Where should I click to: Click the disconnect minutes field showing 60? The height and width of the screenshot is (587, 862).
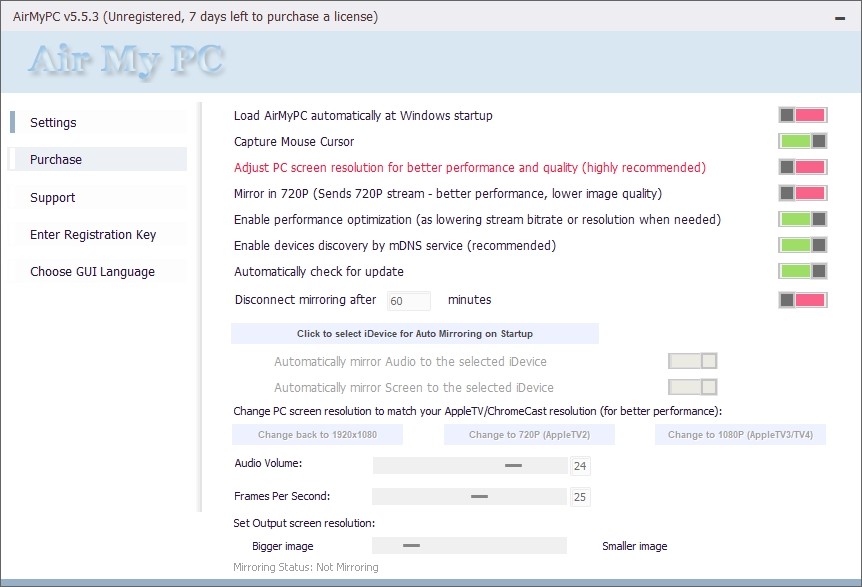pyautogui.click(x=408, y=301)
